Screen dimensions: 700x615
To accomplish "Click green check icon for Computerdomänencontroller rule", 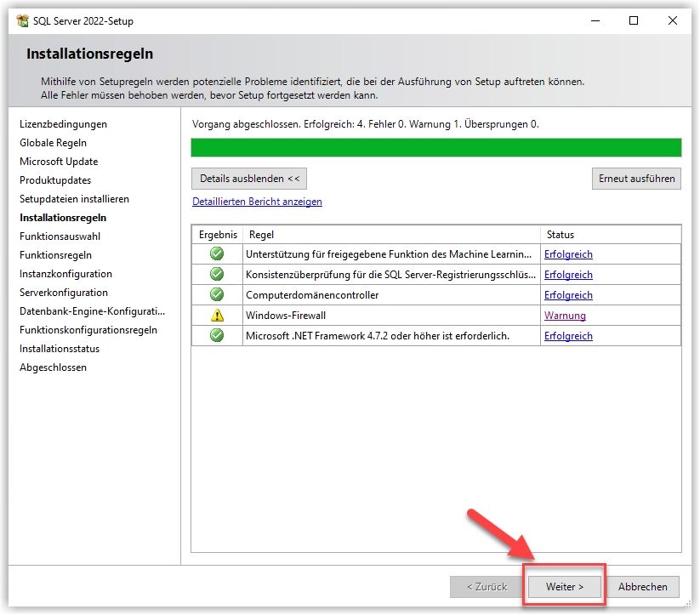I will (x=217, y=295).
